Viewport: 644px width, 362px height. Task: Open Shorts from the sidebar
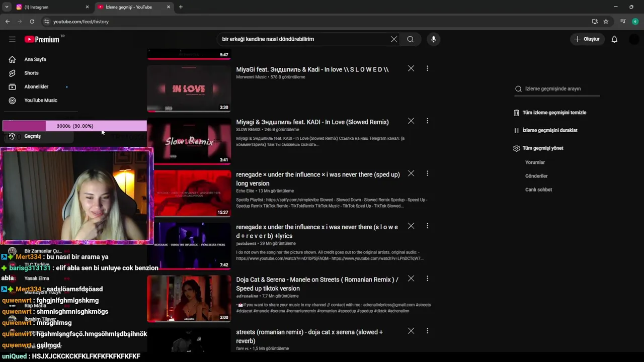(31, 73)
